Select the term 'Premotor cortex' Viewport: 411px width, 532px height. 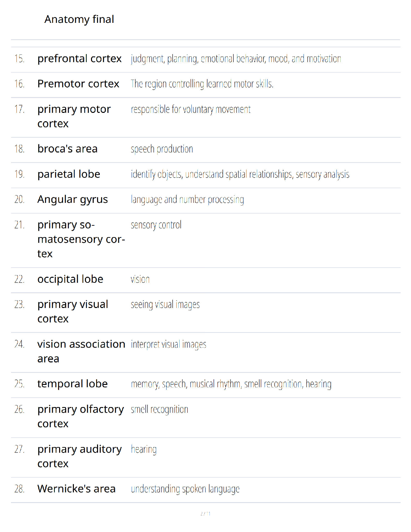(x=78, y=84)
